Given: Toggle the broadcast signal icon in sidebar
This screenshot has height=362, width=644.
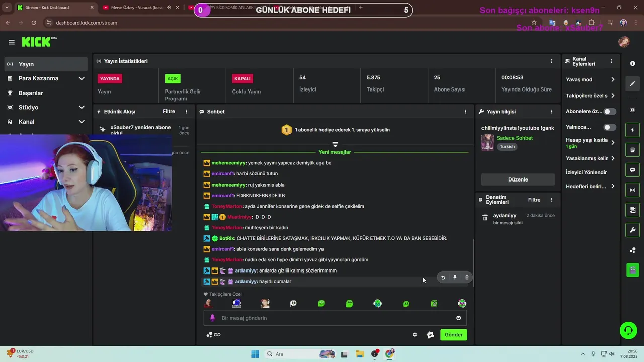Looking at the screenshot, I should point(632,190).
